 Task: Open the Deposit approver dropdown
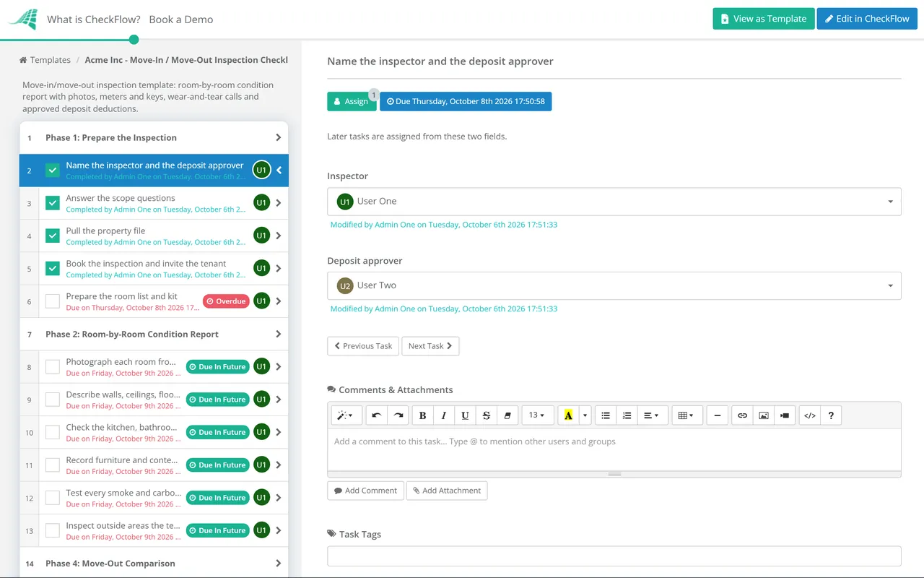click(x=614, y=285)
